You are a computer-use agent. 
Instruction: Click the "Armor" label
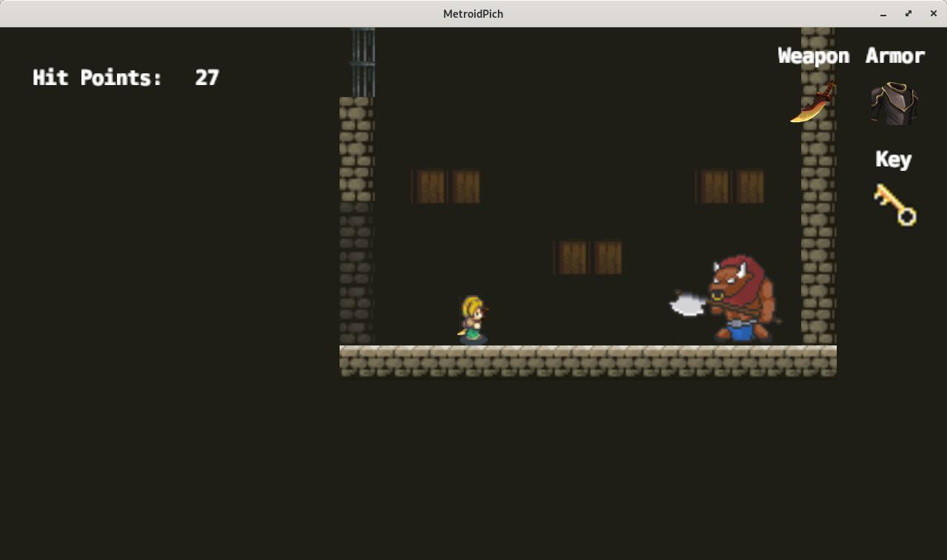(x=895, y=56)
